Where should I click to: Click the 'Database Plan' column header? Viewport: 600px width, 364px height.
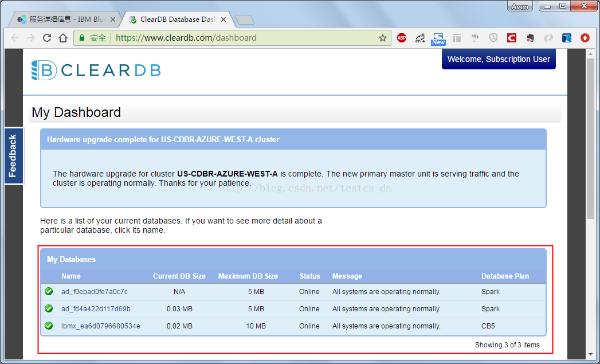[505, 276]
